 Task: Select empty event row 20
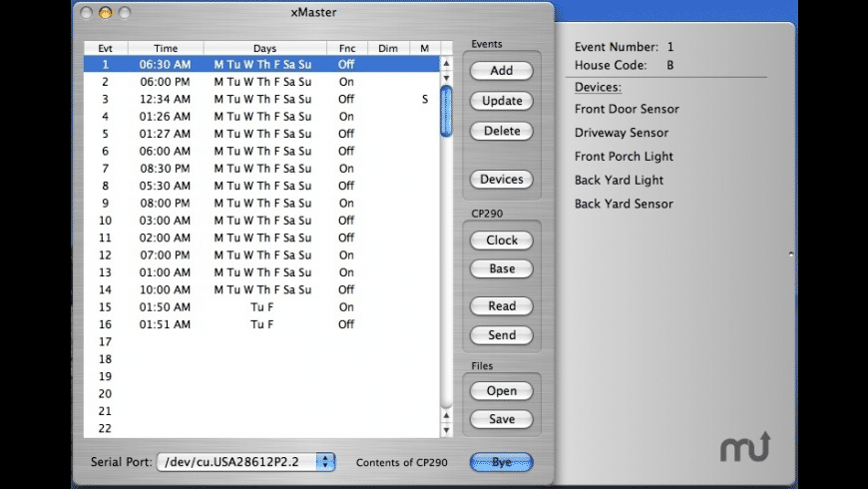tap(261, 394)
